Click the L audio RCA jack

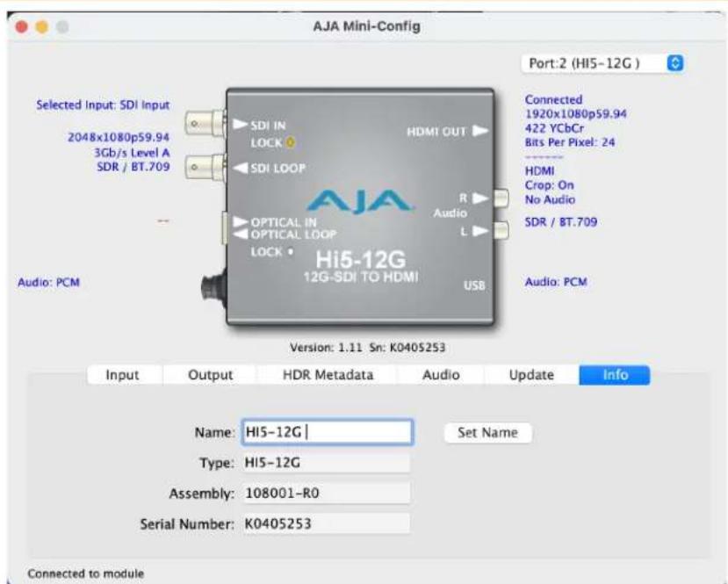(501, 231)
